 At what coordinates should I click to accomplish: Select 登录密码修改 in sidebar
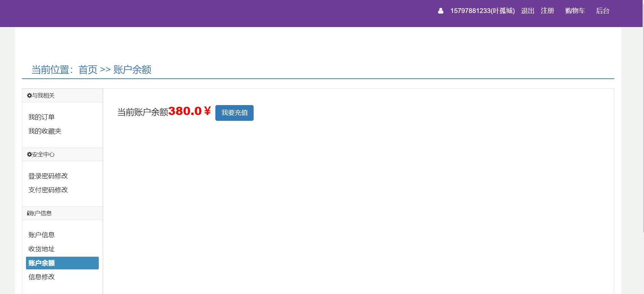click(48, 176)
